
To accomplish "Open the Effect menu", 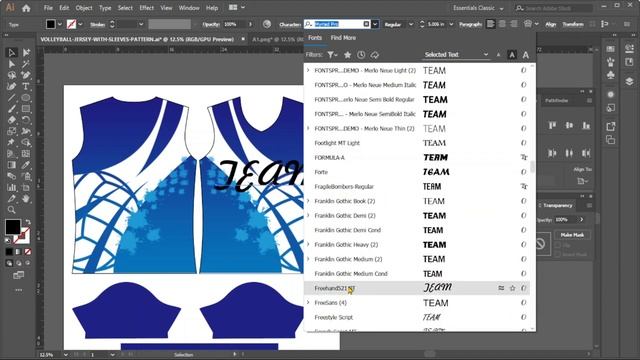I will [147, 8].
